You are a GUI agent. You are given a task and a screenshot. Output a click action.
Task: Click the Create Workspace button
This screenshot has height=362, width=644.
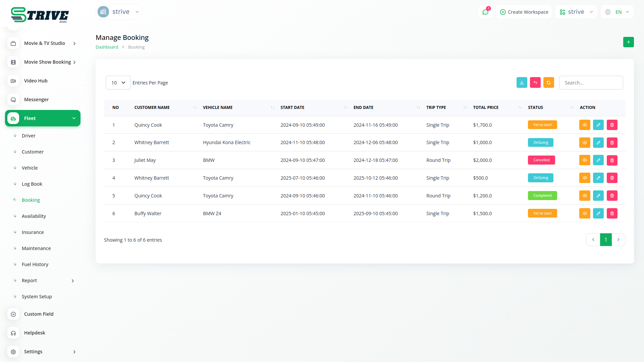(524, 12)
